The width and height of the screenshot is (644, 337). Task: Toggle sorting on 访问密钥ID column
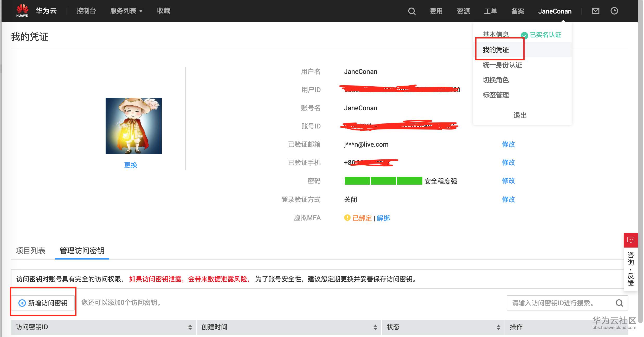(190, 327)
